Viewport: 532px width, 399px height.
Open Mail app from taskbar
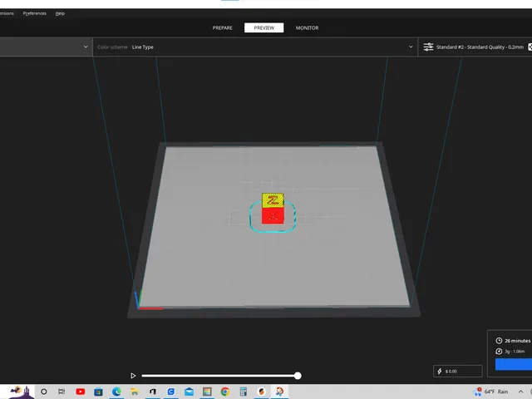coord(189,392)
